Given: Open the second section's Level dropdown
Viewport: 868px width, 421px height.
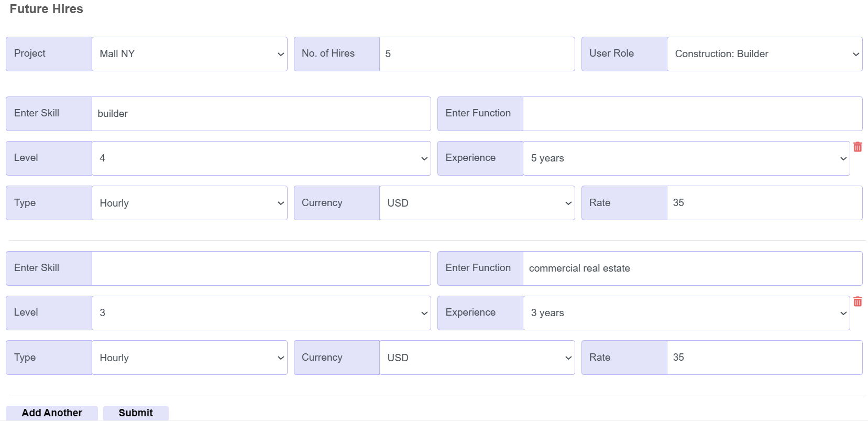Looking at the screenshot, I should point(261,312).
